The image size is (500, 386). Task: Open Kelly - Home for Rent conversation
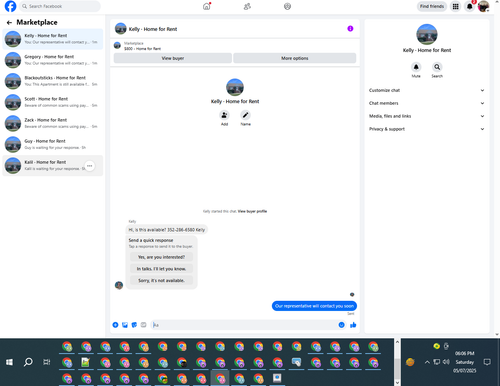click(x=53, y=39)
